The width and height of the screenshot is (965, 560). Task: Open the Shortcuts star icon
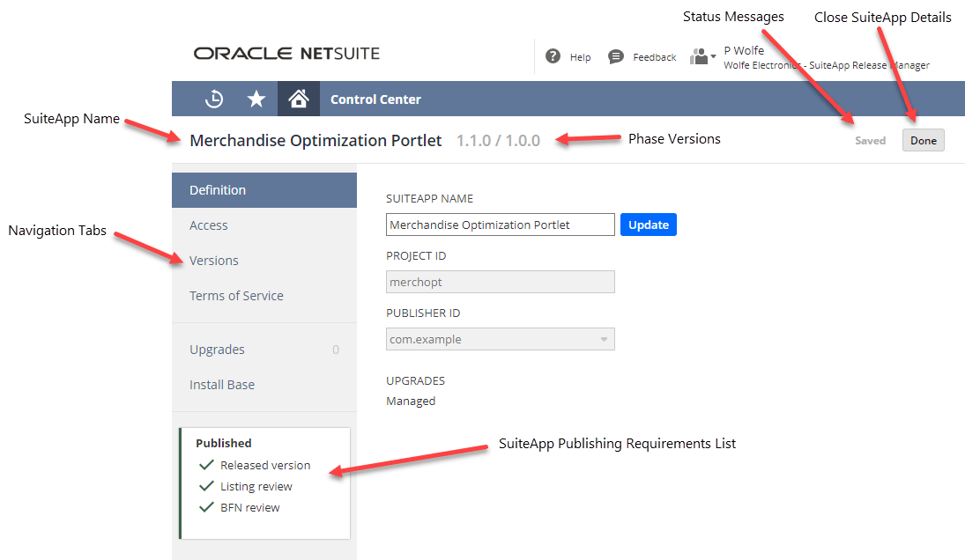tap(256, 99)
